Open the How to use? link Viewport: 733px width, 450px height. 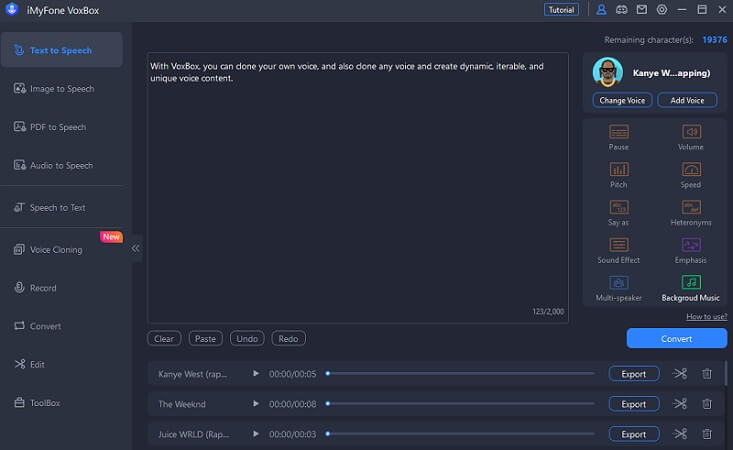tap(706, 317)
